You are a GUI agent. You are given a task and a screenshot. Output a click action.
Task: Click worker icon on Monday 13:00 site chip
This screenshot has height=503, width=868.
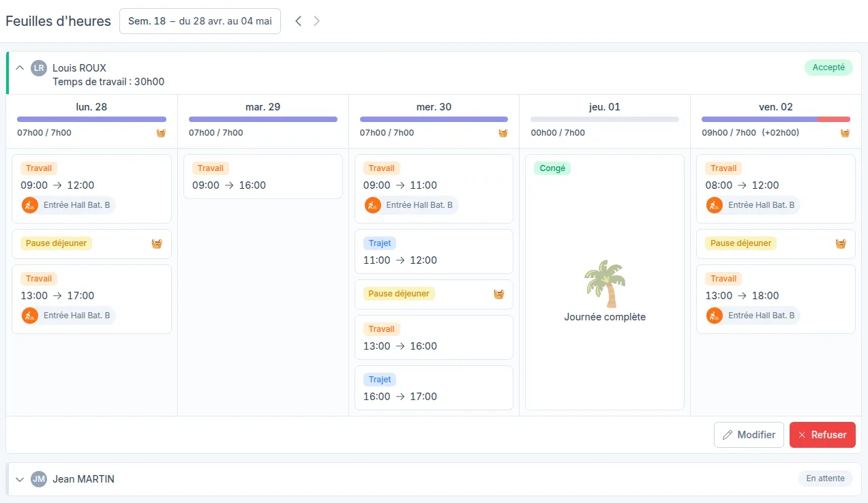coord(30,316)
